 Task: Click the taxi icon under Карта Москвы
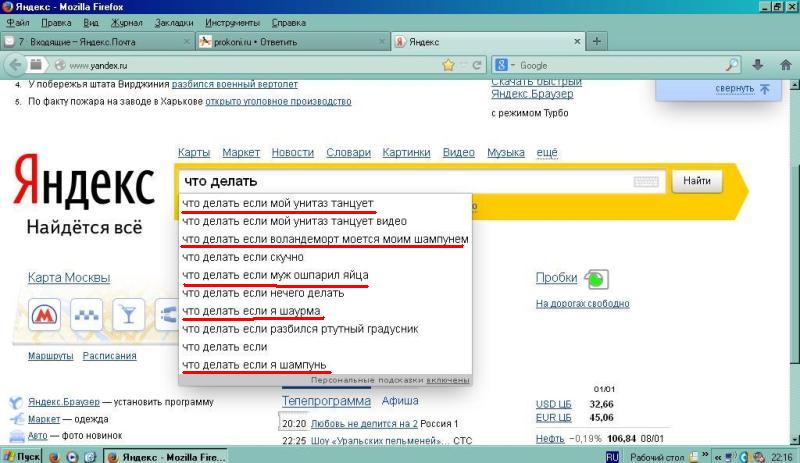(85, 316)
